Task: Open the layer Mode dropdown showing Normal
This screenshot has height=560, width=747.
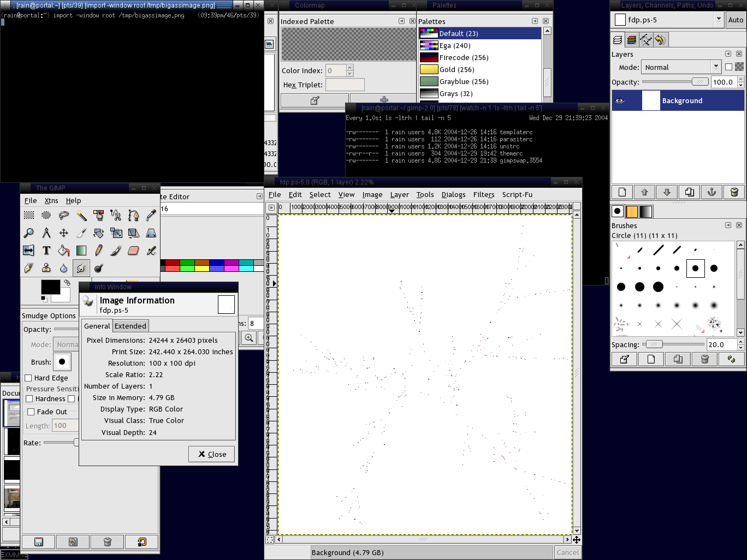Action: pos(681,67)
